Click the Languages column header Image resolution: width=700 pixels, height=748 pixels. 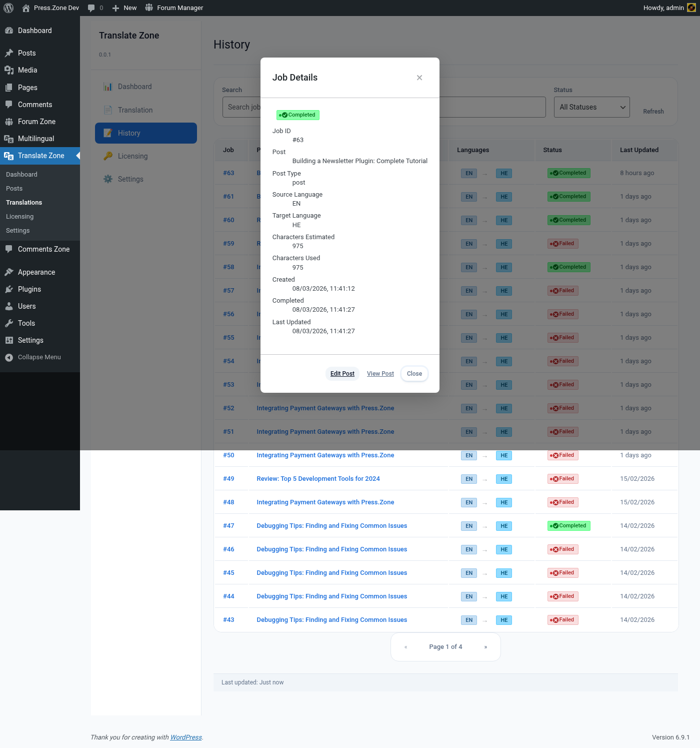473,150
